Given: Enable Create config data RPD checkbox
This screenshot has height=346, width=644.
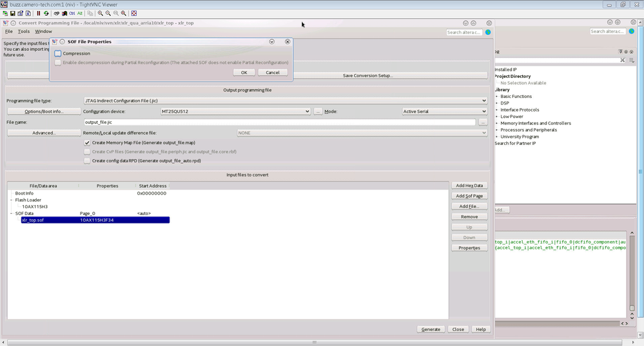Looking at the screenshot, I should pyautogui.click(x=87, y=161).
